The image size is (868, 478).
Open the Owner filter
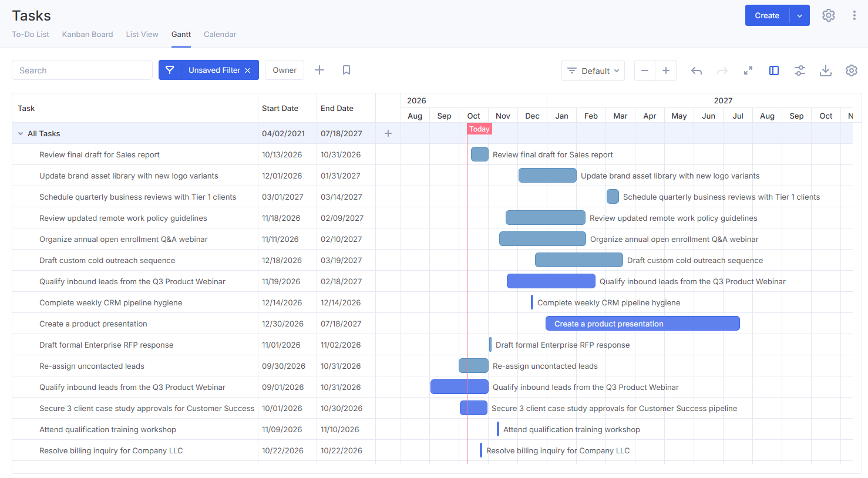click(285, 70)
